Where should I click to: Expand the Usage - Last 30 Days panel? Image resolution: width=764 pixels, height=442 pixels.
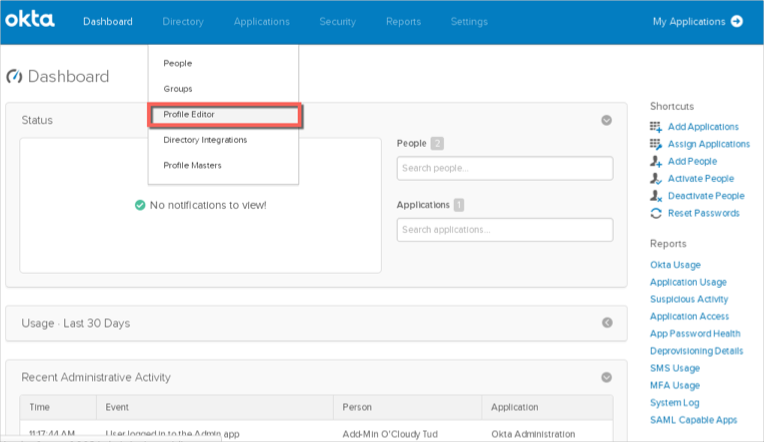(606, 323)
